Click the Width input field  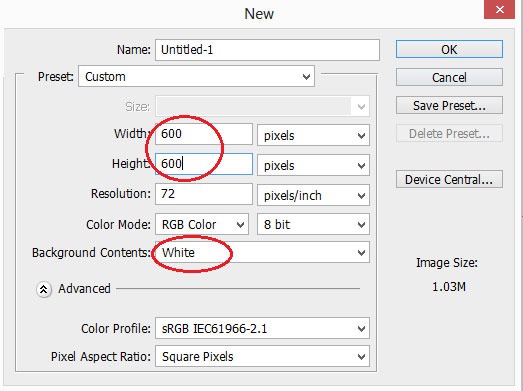[204, 134]
